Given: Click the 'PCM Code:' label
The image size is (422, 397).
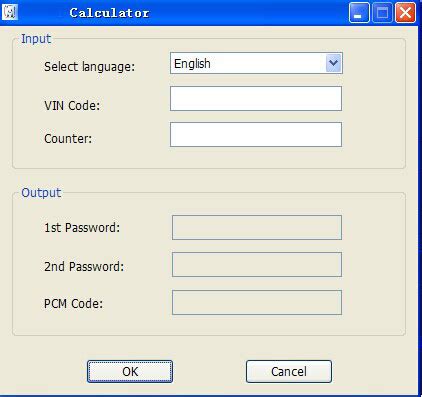Looking at the screenshot, I should point(74,304).
